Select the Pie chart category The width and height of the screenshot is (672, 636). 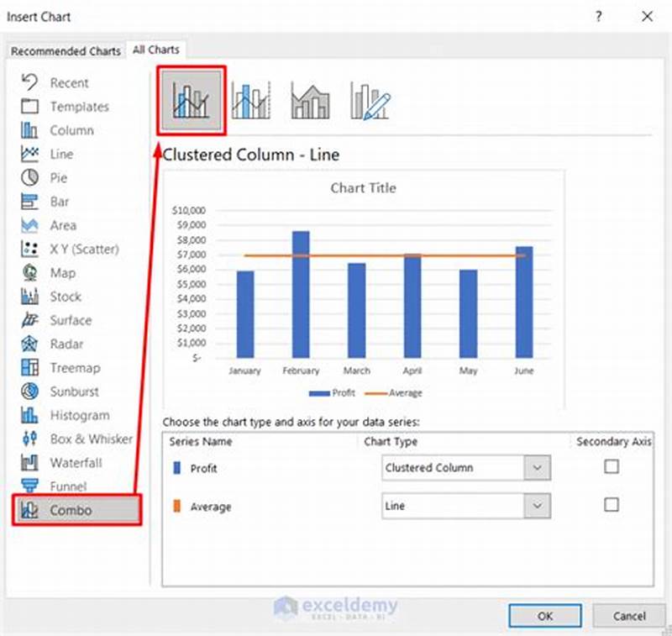tap(50, 177)
